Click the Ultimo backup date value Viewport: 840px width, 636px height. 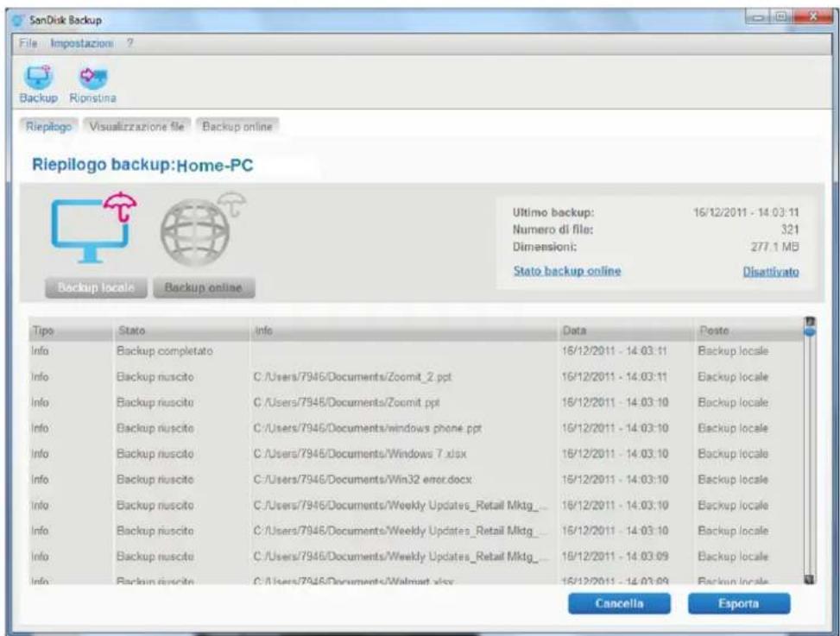[746, 212]
